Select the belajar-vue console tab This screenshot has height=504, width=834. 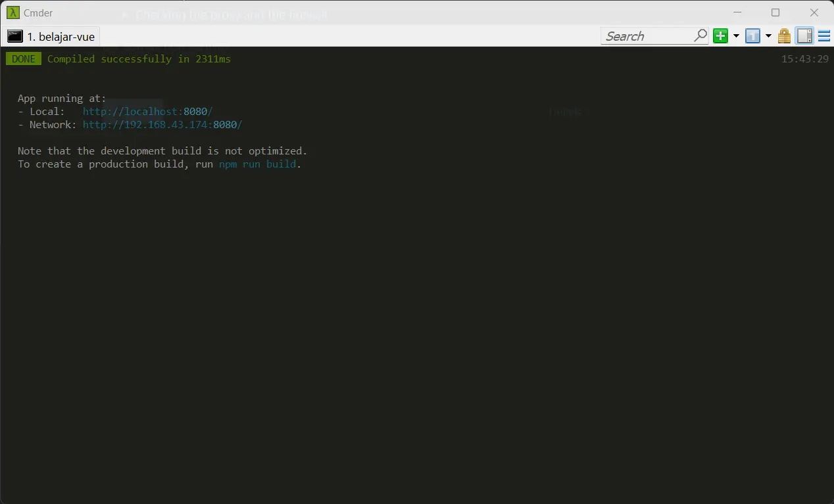(53, 37)
